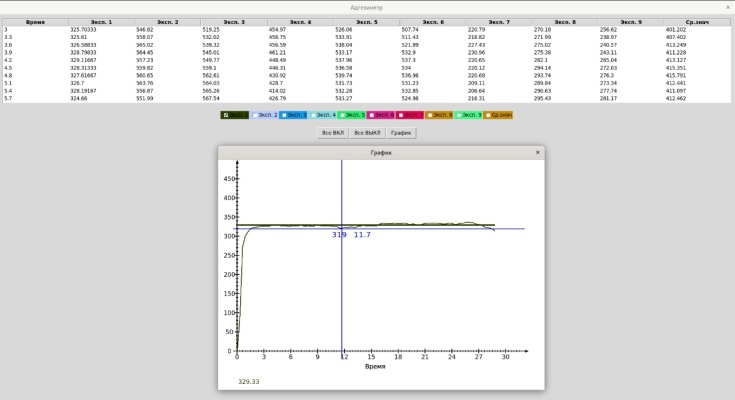
Task: Click the Эксп. 1 column header
Action: click(x=101, y=21)
